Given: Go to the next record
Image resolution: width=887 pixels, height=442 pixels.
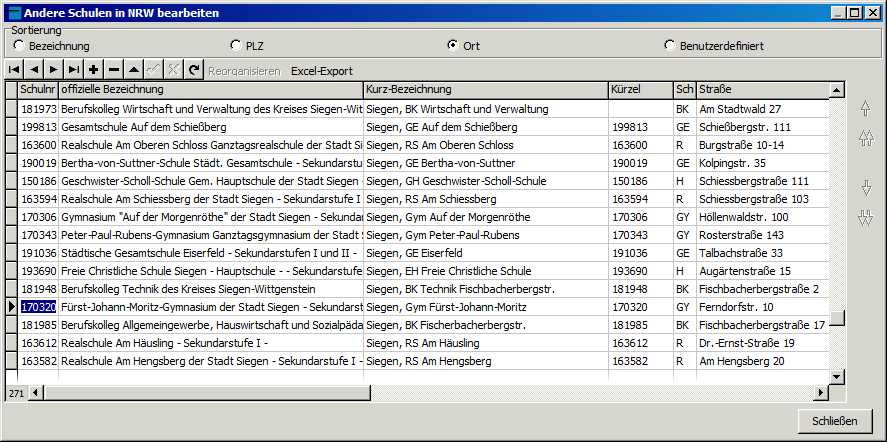Looking at the screenshot, I should tap(54, 71).
